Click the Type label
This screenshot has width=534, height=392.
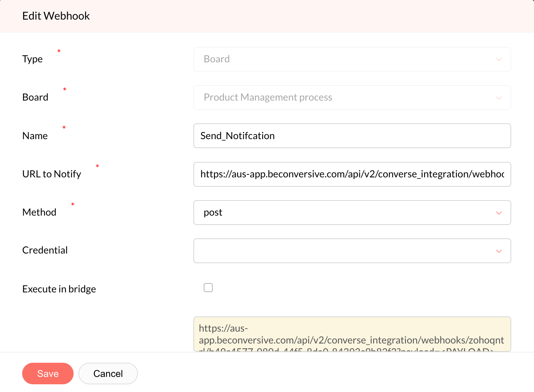click(32, 59)
